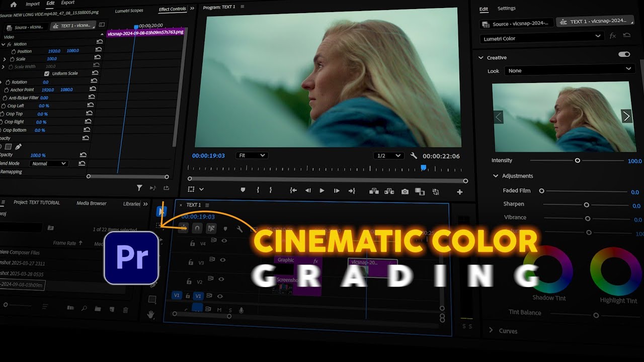
Task: Open the Comparison View
Action: coord(420,192)
